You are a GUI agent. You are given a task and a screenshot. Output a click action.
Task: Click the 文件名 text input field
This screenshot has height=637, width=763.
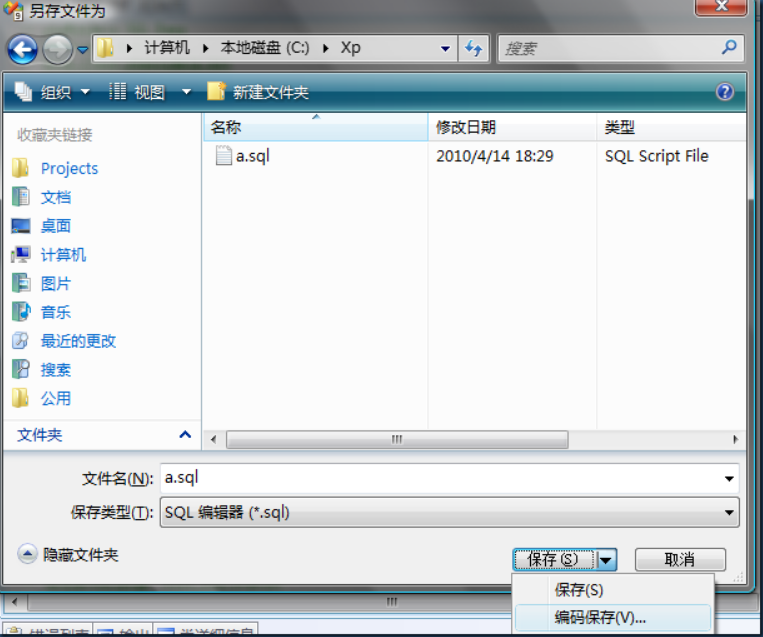click(440, 478)
